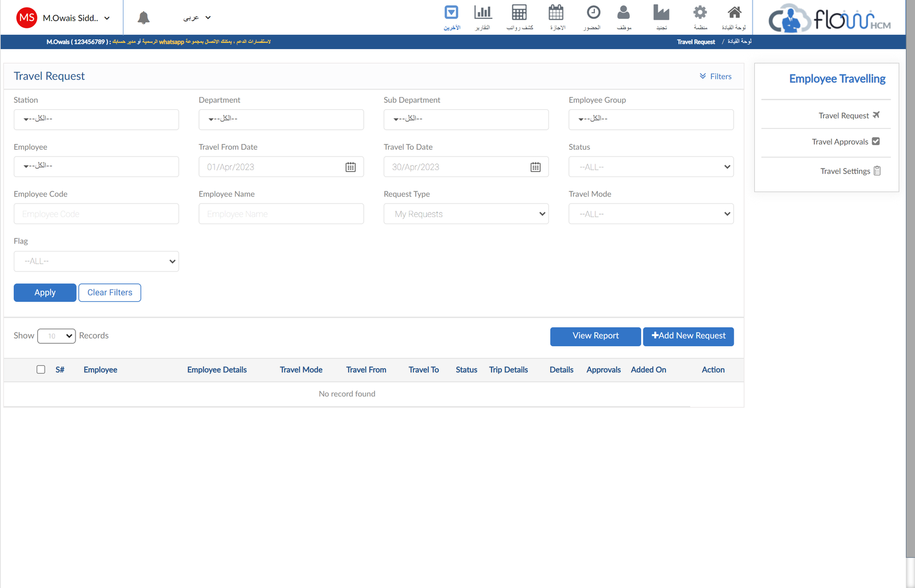
Task: Click the Employee Code input field
Action: pos(96,214)
